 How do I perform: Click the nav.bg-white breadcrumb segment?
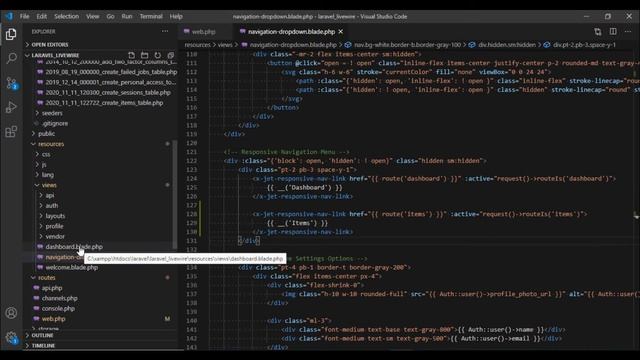coord(407,45)
